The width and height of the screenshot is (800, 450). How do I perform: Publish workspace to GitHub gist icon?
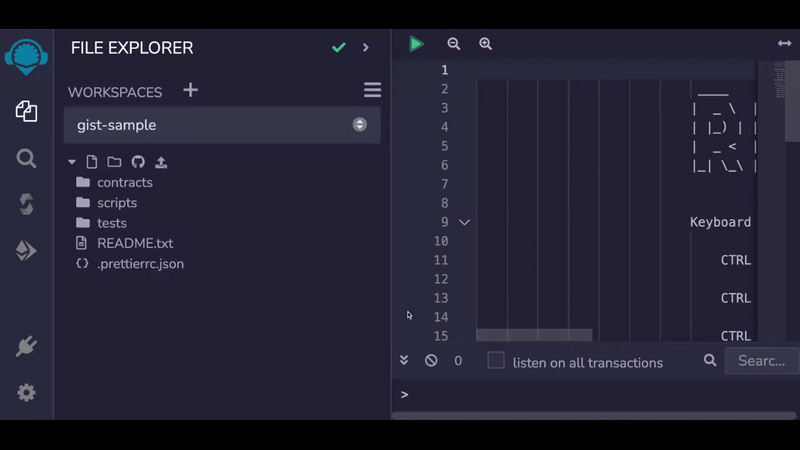tap(138, 162)
